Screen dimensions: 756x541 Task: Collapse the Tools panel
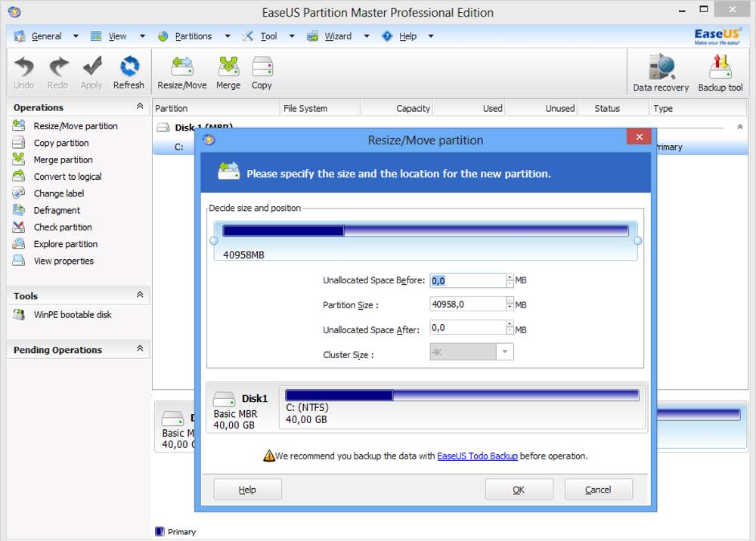coord(140,295)
